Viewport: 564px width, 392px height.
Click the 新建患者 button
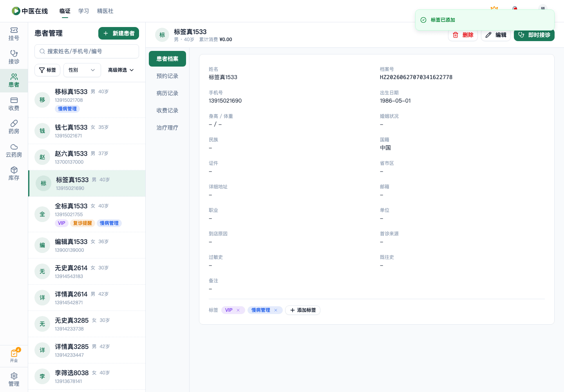(119, 33)
